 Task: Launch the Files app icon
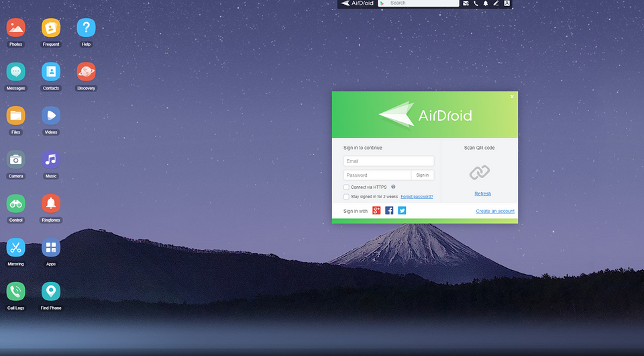pos(15,116)
